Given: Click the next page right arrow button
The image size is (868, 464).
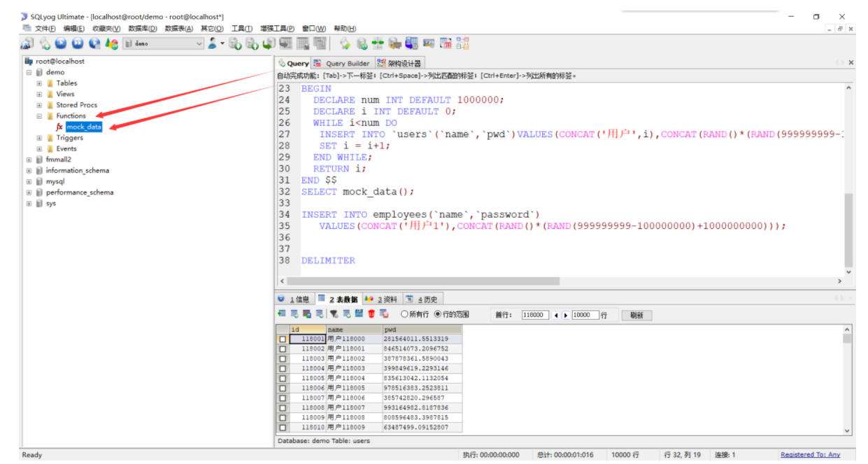Looking at the screenshot, I should (566, 315).
